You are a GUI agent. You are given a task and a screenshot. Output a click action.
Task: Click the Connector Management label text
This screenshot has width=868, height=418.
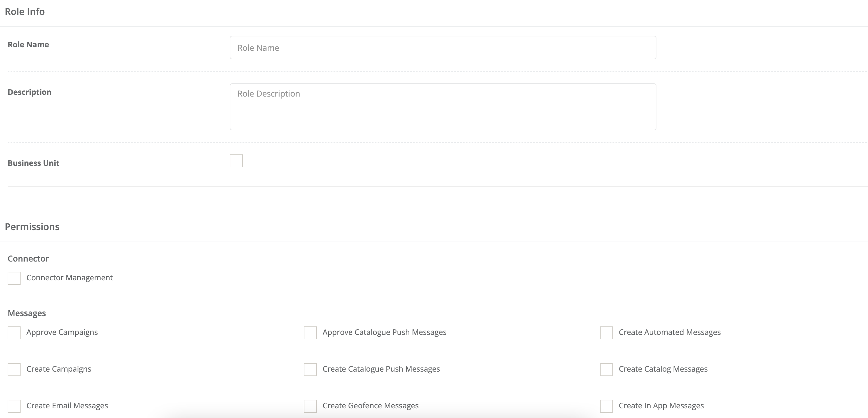69,278
